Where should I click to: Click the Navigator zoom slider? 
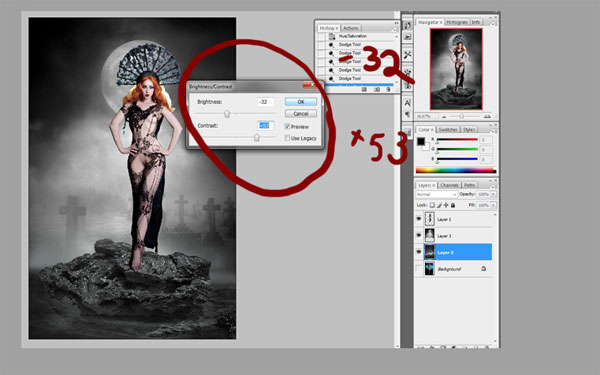pos(461,116)
